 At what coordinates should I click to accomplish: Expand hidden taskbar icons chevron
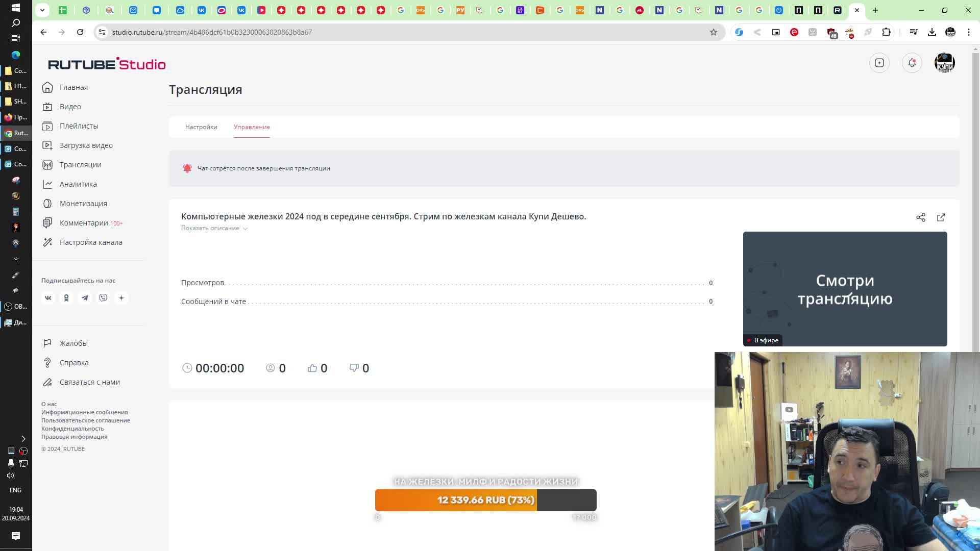(x=23, y=439)
